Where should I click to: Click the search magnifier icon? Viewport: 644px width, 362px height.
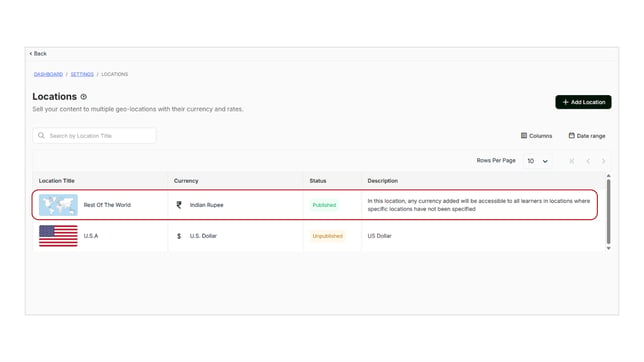(x=41, y=136)
